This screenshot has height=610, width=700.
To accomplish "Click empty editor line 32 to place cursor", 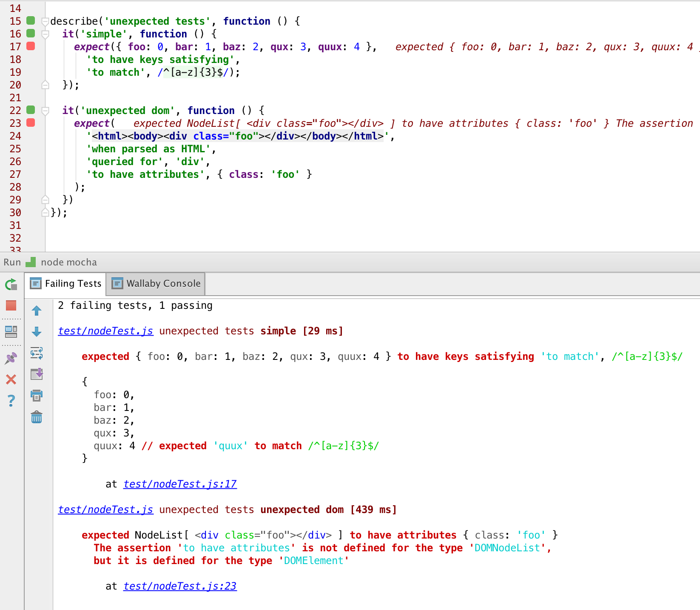I will (x=373, y=238).
